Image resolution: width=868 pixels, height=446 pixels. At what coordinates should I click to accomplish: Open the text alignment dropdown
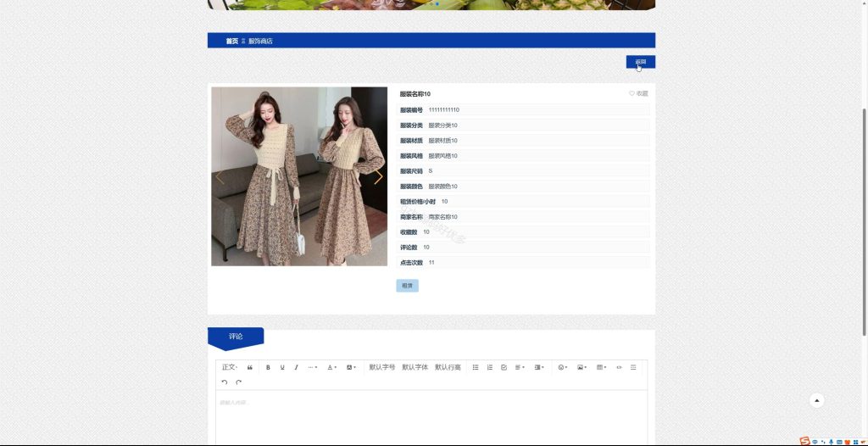pyautogui.click(x=520, y=367)
